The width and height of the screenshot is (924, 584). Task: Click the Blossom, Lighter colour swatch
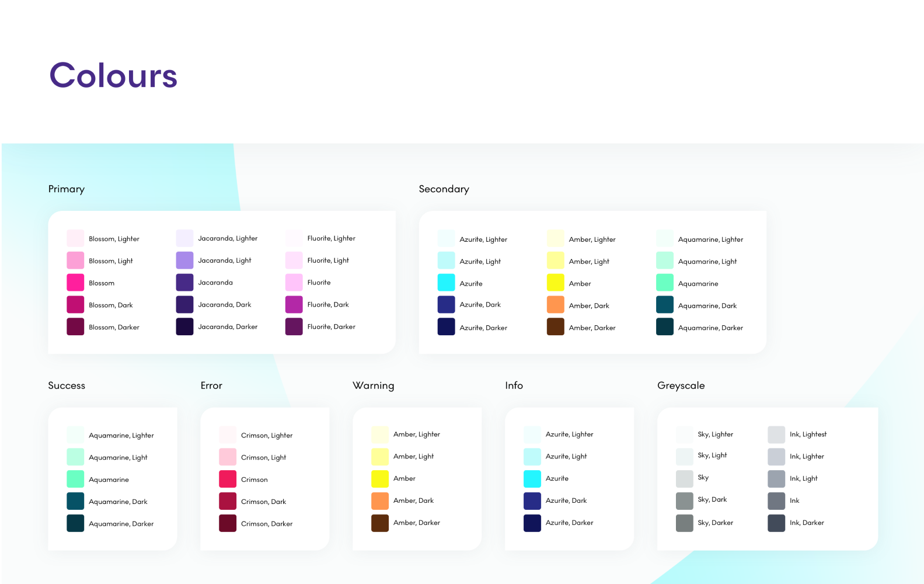point(75,238)
